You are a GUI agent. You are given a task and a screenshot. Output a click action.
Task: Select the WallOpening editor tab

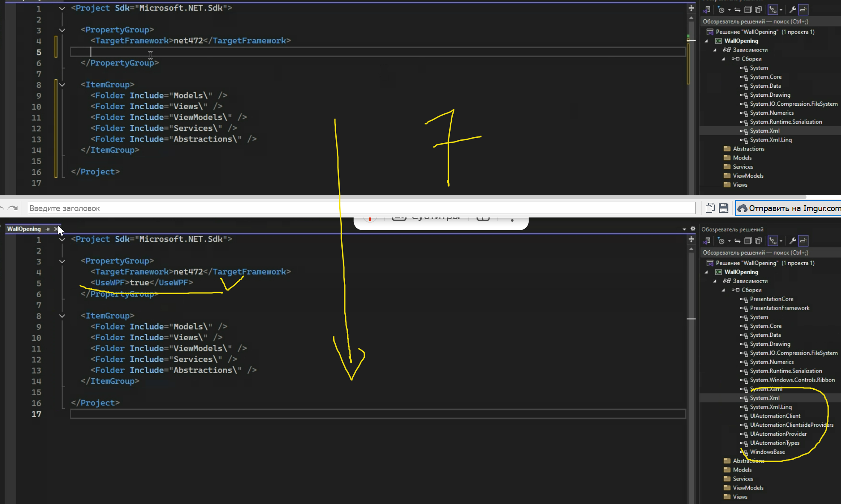tap(24, 229)
